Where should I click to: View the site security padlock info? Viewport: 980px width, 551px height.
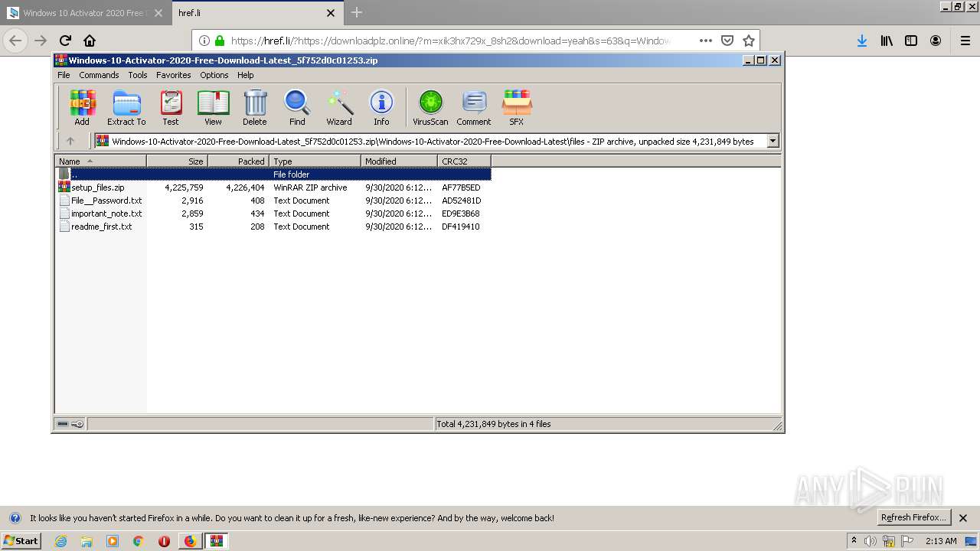(220, 41)
